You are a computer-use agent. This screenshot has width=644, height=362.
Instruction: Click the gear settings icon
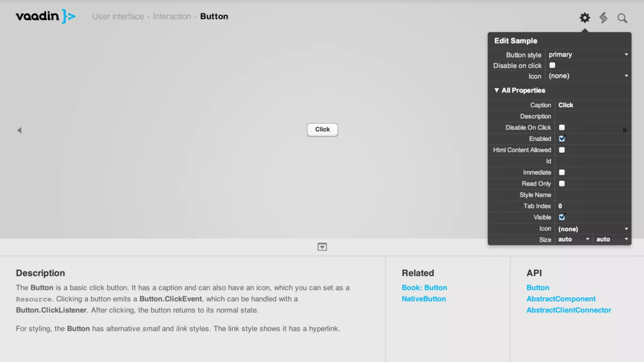[x=585, y=18]
